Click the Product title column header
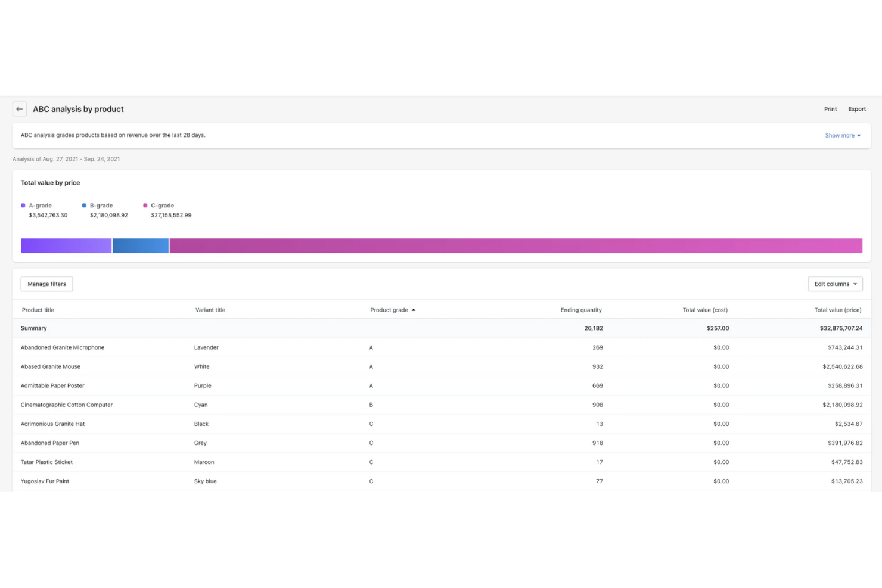 point(38,310)
